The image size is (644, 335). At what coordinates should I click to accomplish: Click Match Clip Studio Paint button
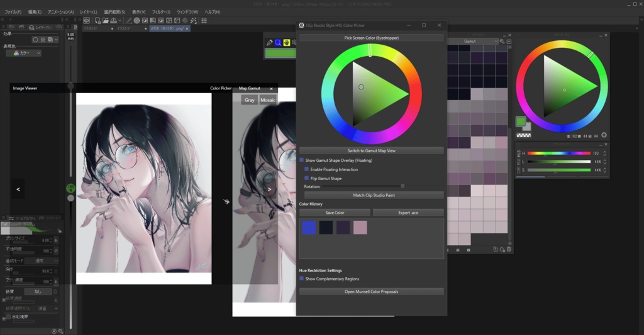(x=374, y=195)
